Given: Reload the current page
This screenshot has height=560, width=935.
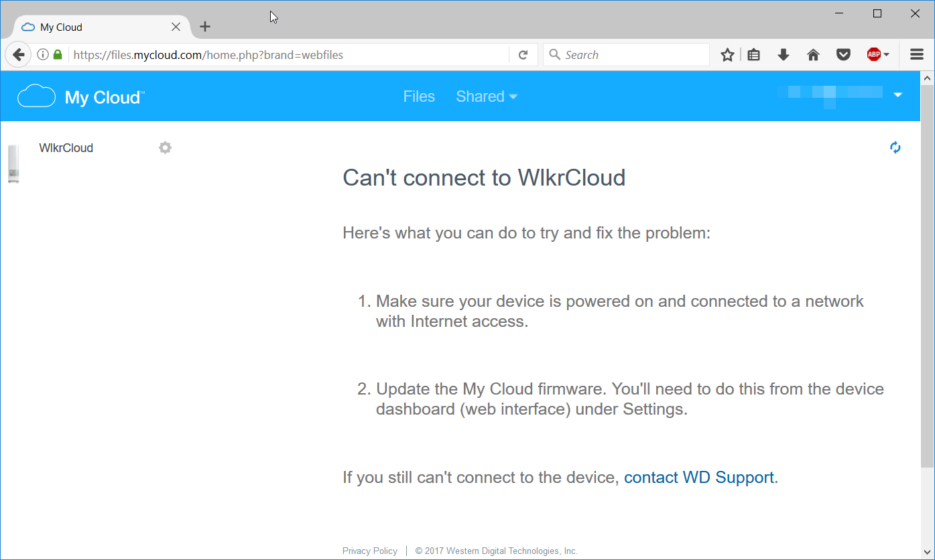Looking at the screenshot, I should pos(523,55).
